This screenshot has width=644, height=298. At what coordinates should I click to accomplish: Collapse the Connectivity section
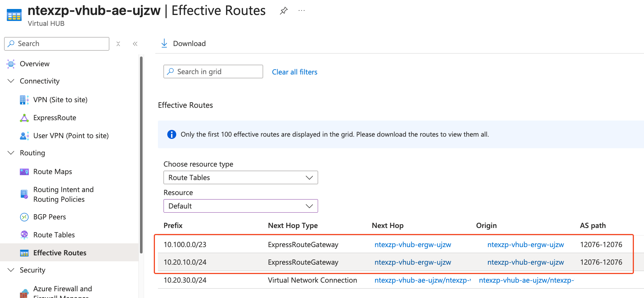[x=11, y=81]
